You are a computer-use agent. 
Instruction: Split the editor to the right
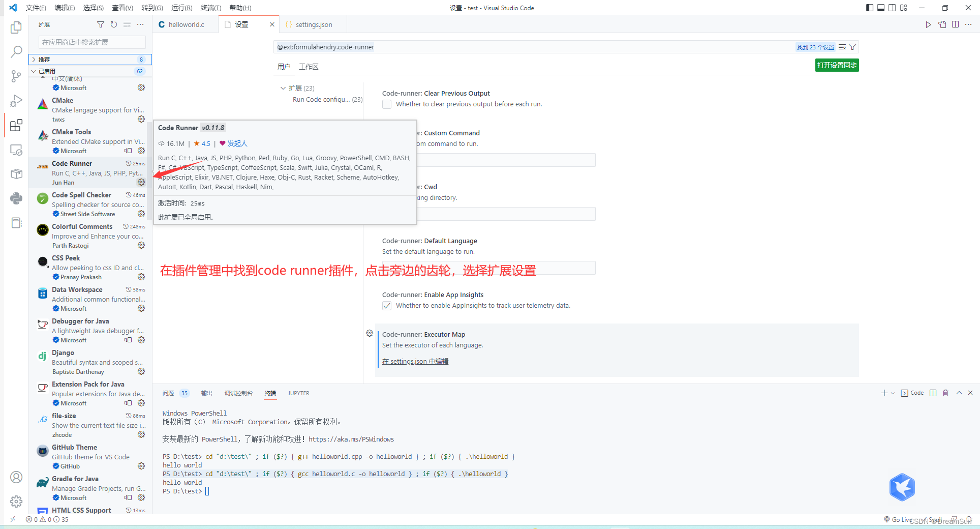pos(955,24)
